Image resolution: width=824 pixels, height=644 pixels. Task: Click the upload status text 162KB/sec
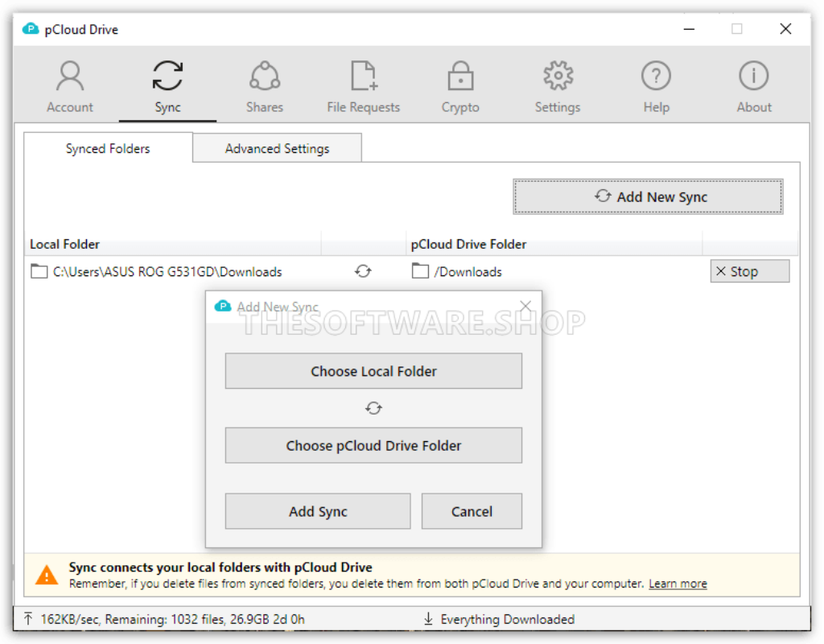pos(173,619)
